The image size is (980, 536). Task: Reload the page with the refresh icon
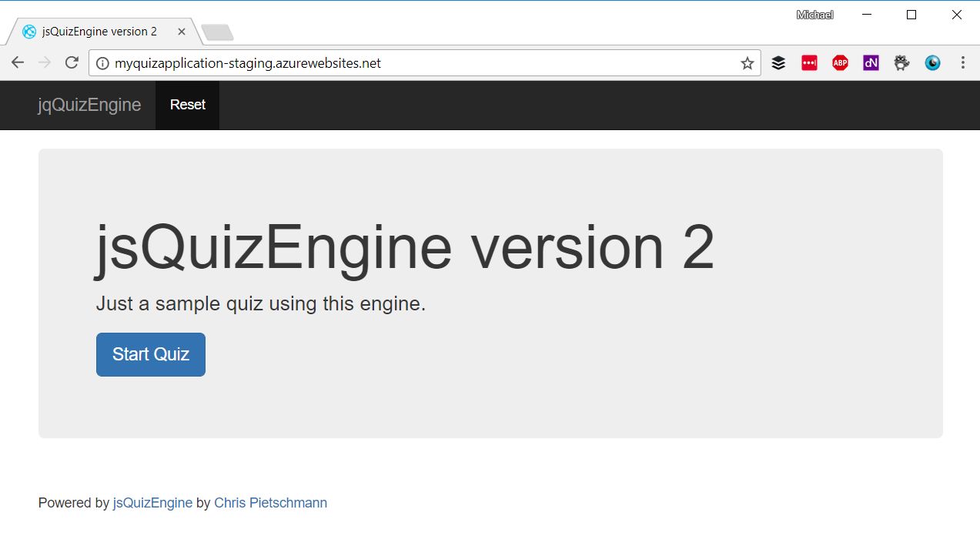coord(72,63)
